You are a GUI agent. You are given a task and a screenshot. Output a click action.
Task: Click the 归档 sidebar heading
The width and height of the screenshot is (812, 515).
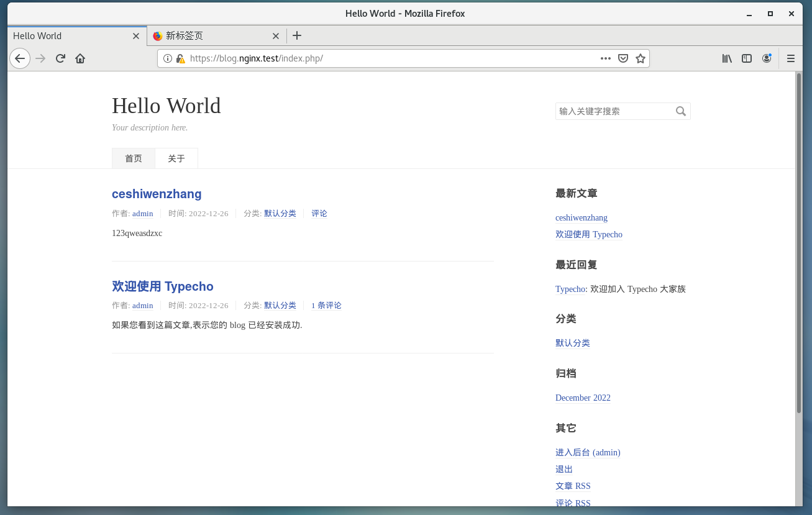pos(566,374)
